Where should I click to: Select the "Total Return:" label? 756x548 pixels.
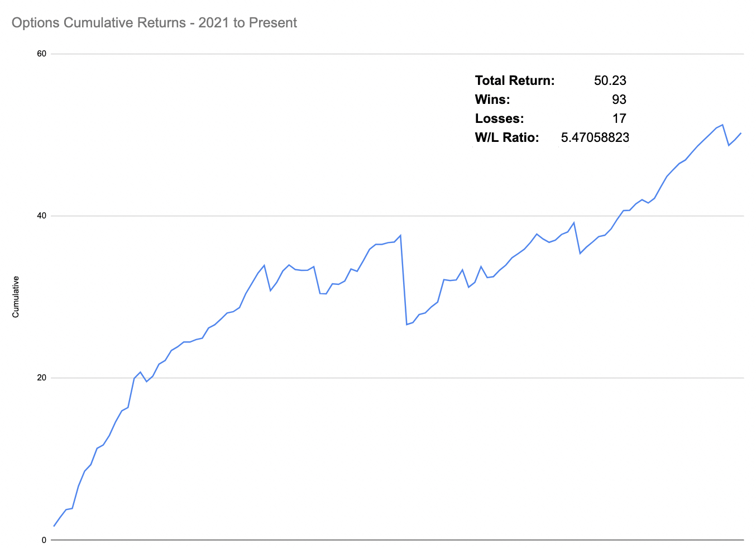click(x=515, y=80)
